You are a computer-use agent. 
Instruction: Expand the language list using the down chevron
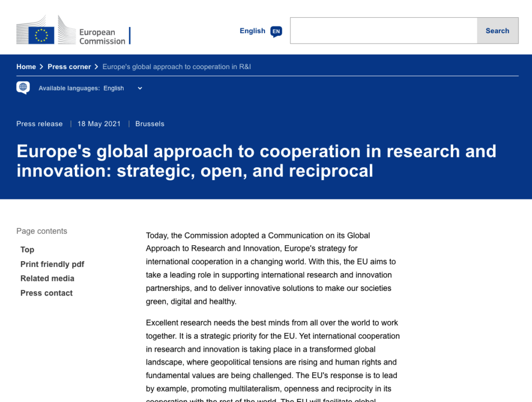point(140,88)
